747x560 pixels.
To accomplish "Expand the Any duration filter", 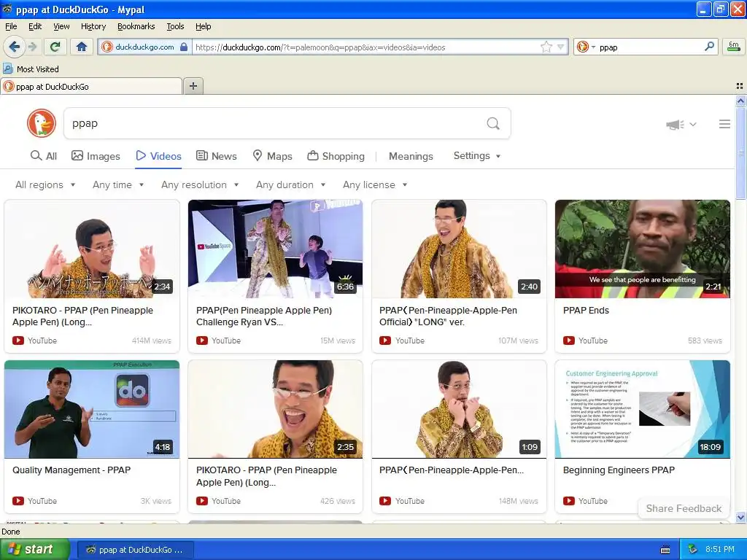I will click(290, 184).
